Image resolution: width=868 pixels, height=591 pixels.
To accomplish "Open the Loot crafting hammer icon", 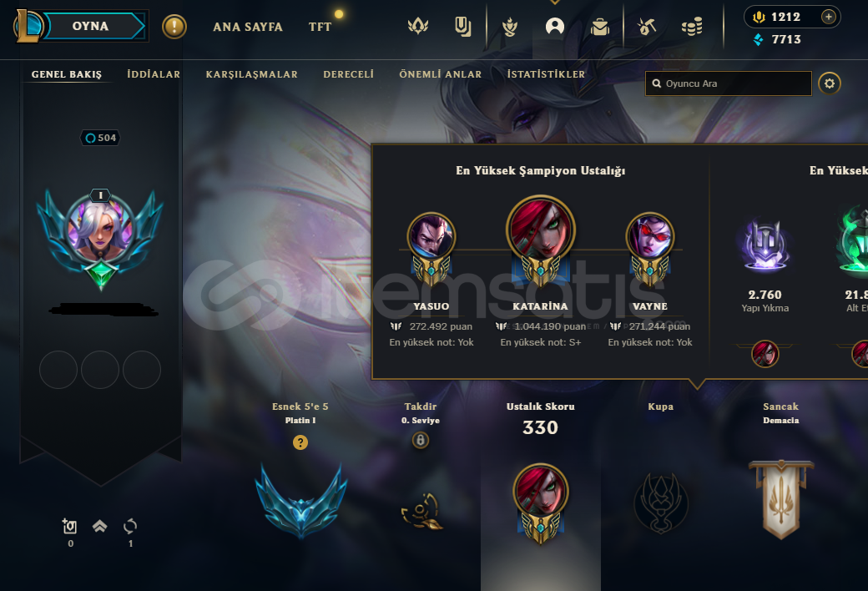I will [x=647, y=26].
